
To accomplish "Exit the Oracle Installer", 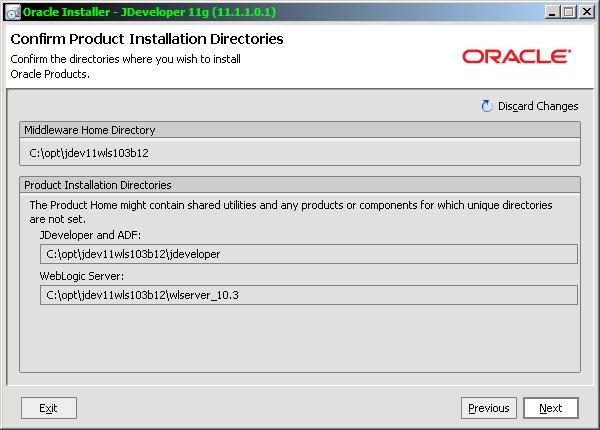I will click(49, 408).
